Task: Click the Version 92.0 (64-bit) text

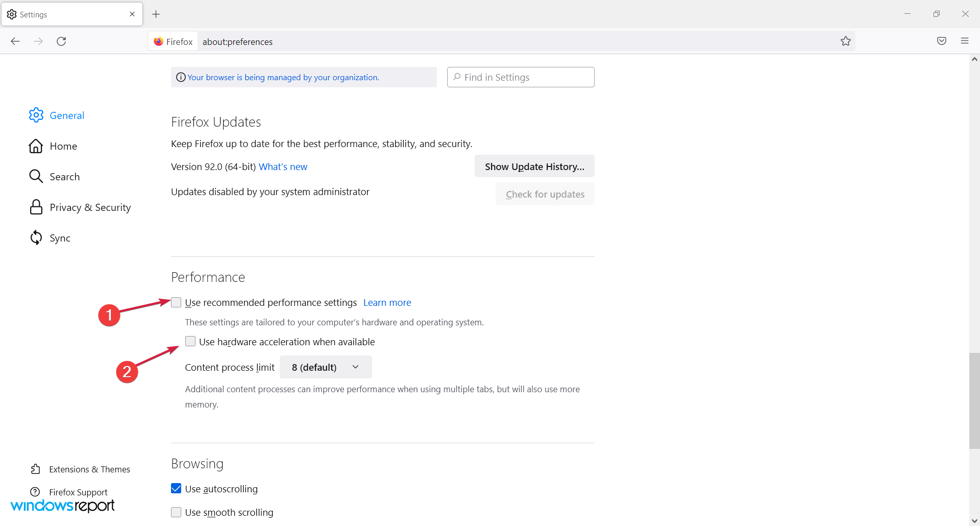Action: (x=213, y=166)
